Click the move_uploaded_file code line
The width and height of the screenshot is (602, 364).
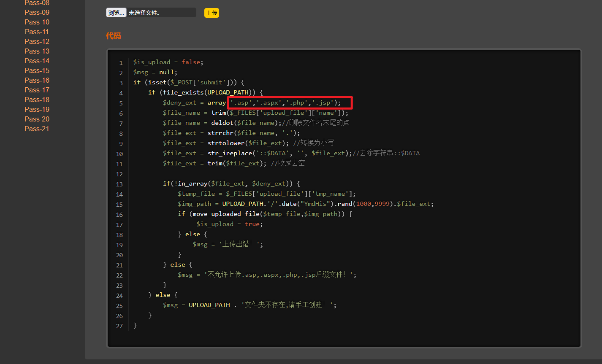(265, 214)
